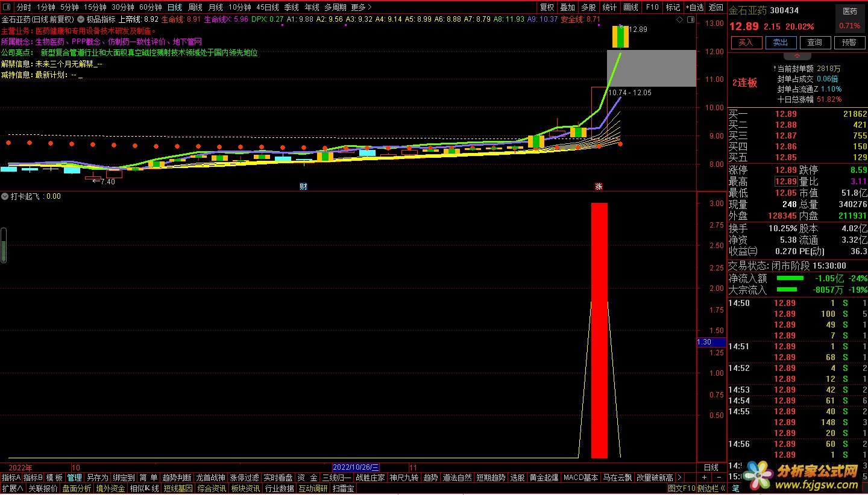The width and height of the screenshot is (868, 495).
Task: Select the 30分钟 period
Action: [123, 7]
